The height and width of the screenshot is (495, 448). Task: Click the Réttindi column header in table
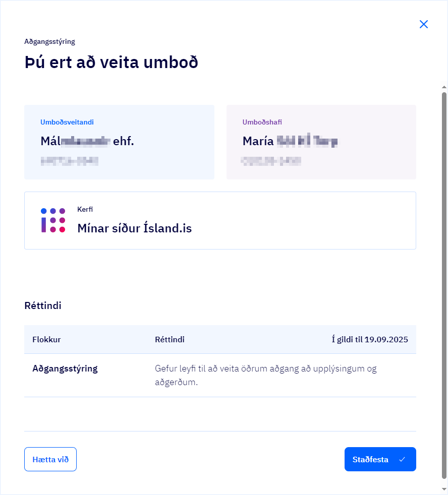point(170,339)
